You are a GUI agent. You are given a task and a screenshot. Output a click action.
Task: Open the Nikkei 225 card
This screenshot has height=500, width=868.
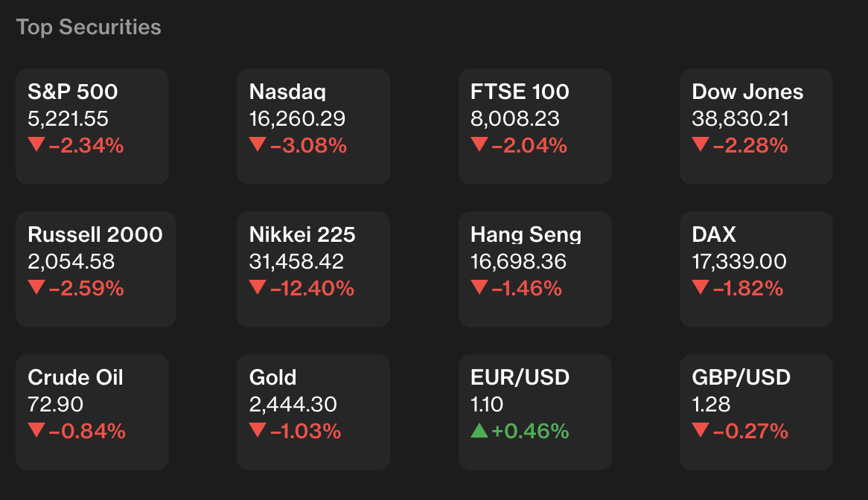[313, 269]
